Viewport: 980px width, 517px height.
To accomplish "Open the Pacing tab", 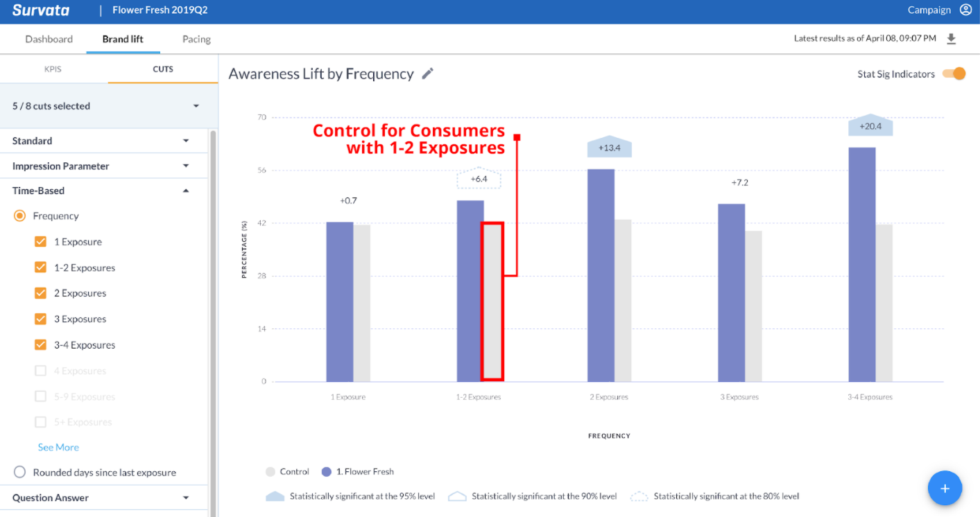I will (196, 39).
